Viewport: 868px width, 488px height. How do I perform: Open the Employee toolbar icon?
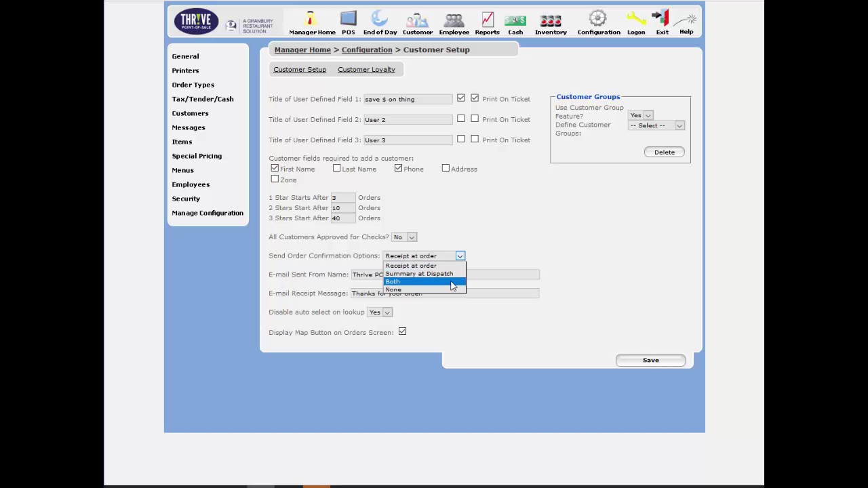[x=454, y=22]
